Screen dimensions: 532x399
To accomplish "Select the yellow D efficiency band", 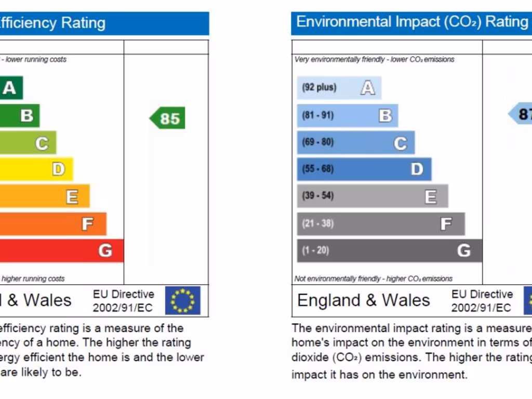I will pos(36,169).
